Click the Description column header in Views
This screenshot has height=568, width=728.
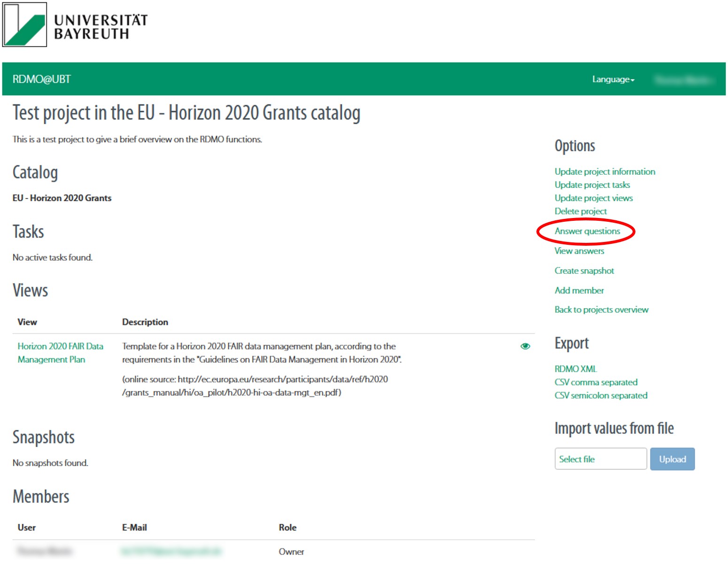tap(145, 322)
